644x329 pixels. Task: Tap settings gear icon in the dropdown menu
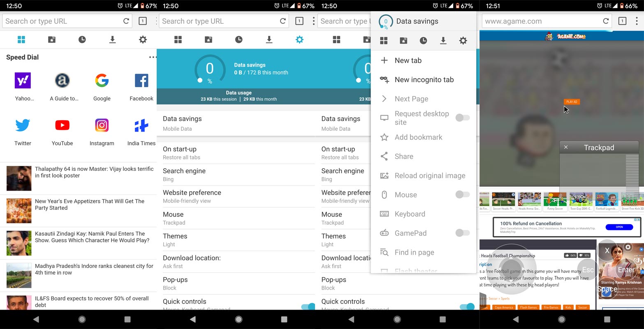[x=463, y=41]
